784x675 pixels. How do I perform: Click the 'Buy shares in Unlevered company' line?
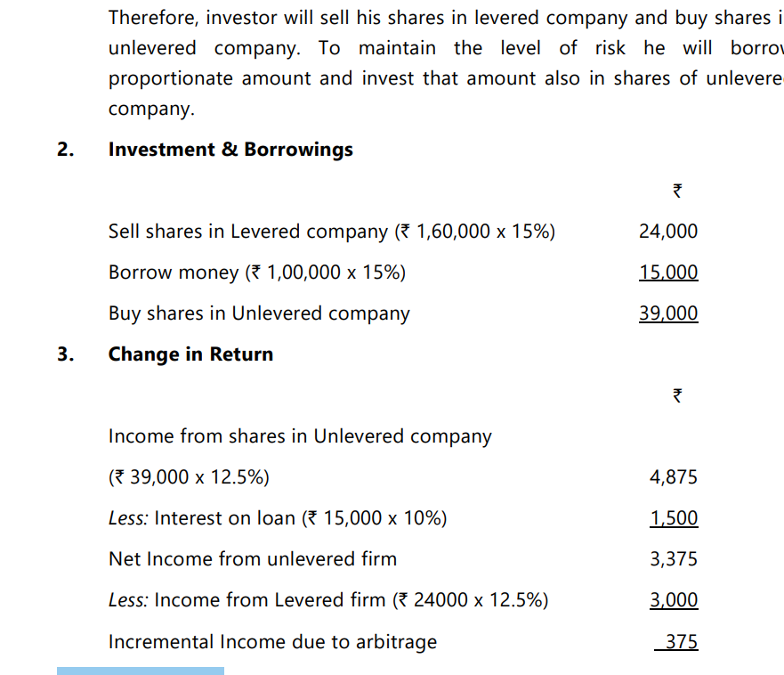pyautogui.click(x=259, y=313)
